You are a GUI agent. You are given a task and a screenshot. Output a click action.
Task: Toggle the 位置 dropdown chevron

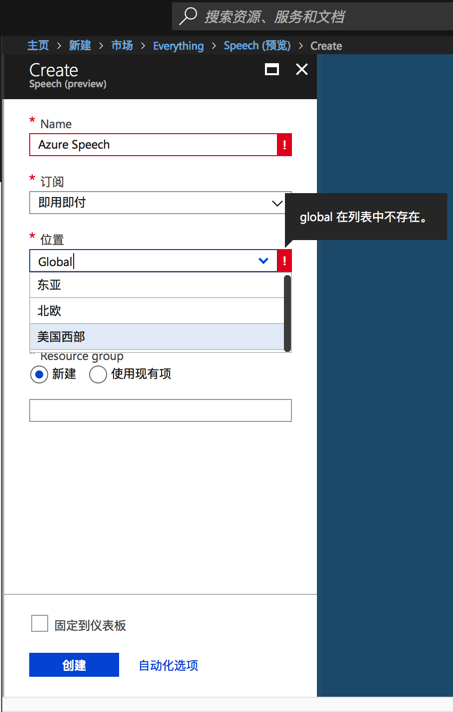pyautogui.click(x=263, y=261)
